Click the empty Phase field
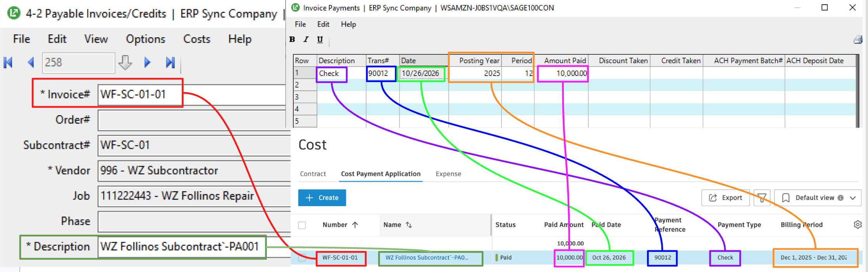The width and height of the screenshot is (868, 272). coord(194,222)
